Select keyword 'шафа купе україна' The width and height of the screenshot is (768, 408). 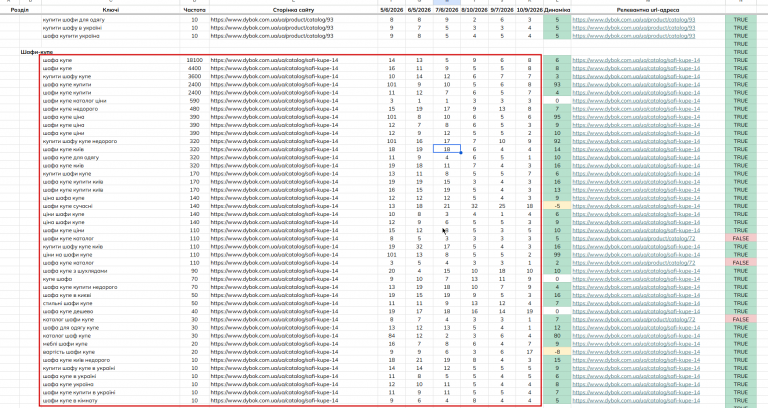(68, 384)
